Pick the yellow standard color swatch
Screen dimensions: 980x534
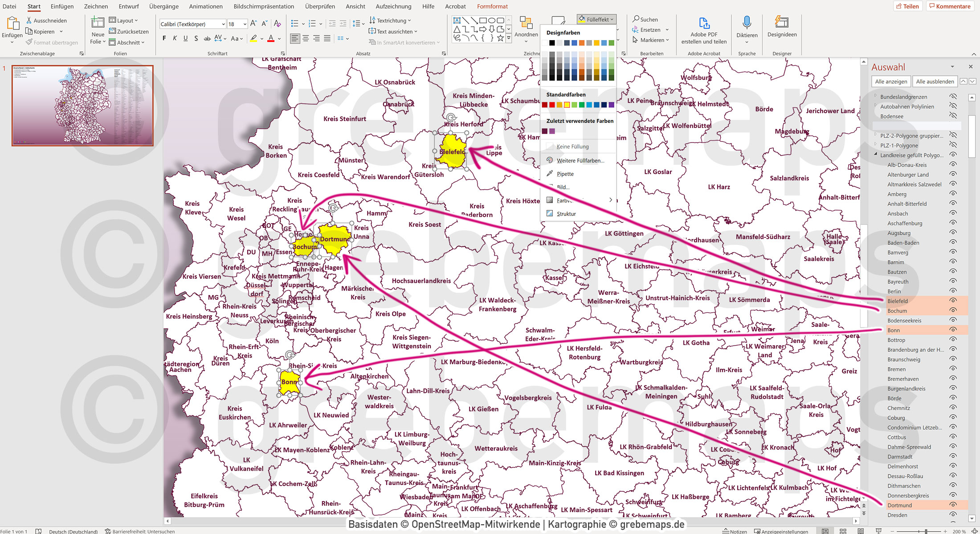pyautogui.click(x=567, y=105)
